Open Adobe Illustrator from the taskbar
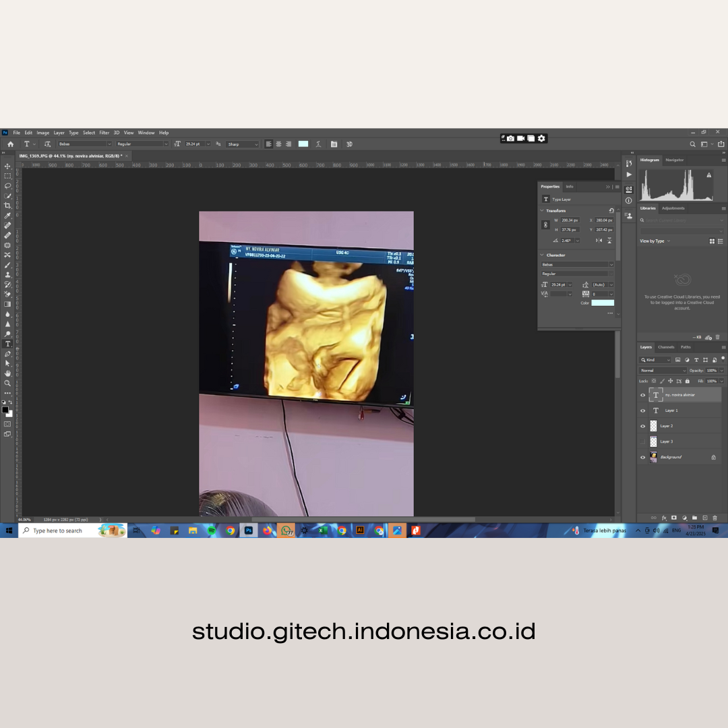The image size is (728, 728). point(360,530)
